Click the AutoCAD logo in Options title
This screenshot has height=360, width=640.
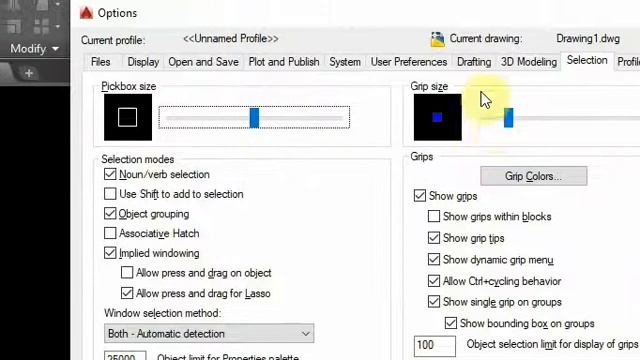86,13
